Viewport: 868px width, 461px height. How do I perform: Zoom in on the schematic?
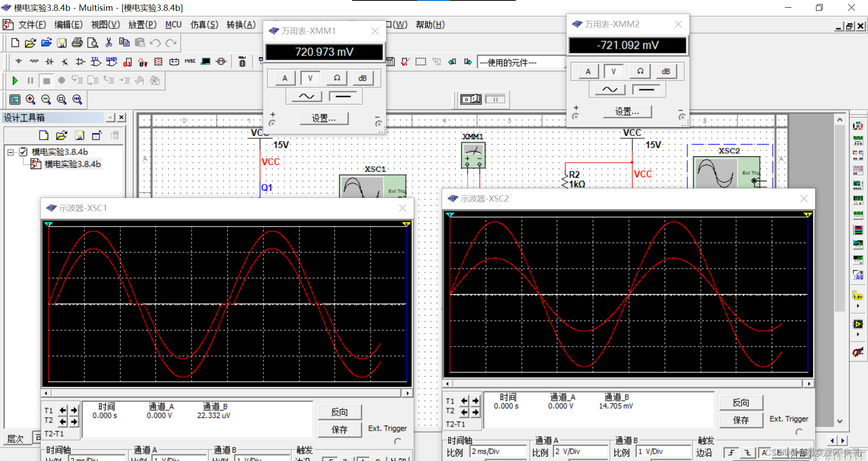tap(30, 99)
